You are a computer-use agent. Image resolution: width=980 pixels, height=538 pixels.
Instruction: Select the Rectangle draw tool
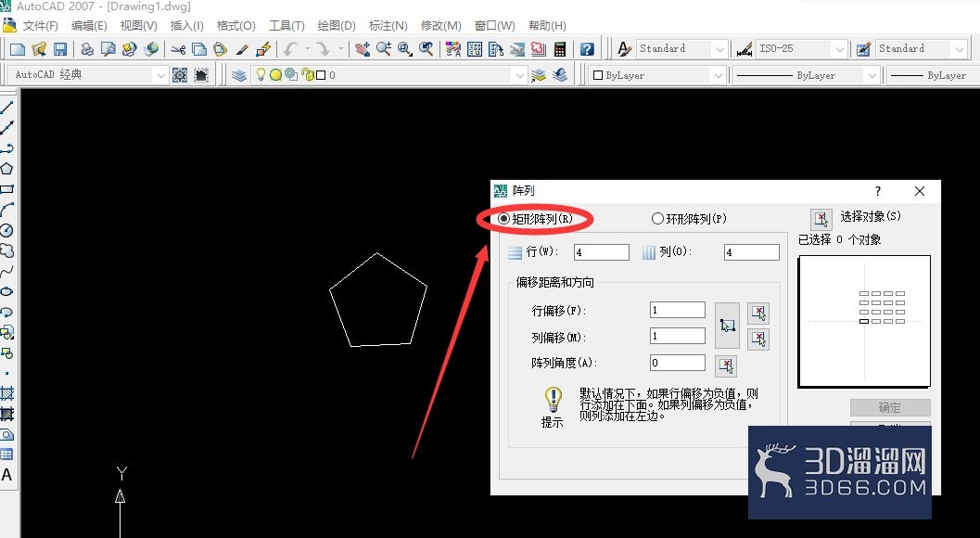click(x=6, y=189)
